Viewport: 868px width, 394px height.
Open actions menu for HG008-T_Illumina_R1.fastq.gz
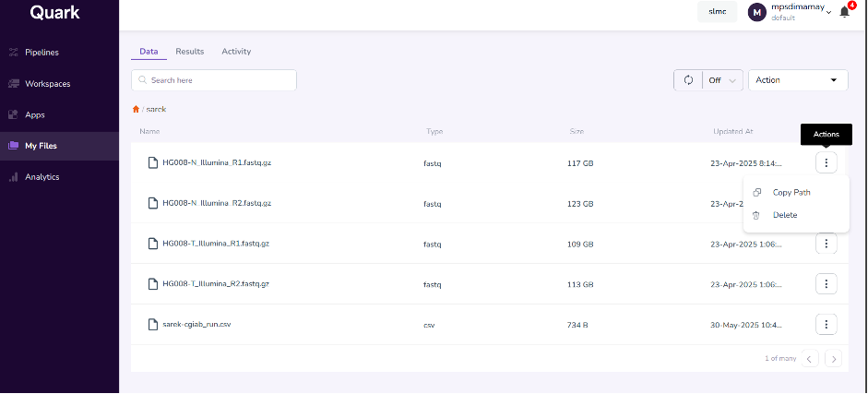pos(826,244)
